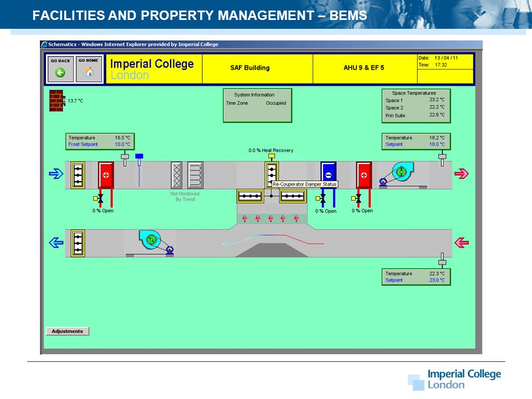Viewport: 532px width, 399px height.
Task: Click the Prin Suite temperature 22.8 °C
Action: pyautogui.click(x=437, y=115)
